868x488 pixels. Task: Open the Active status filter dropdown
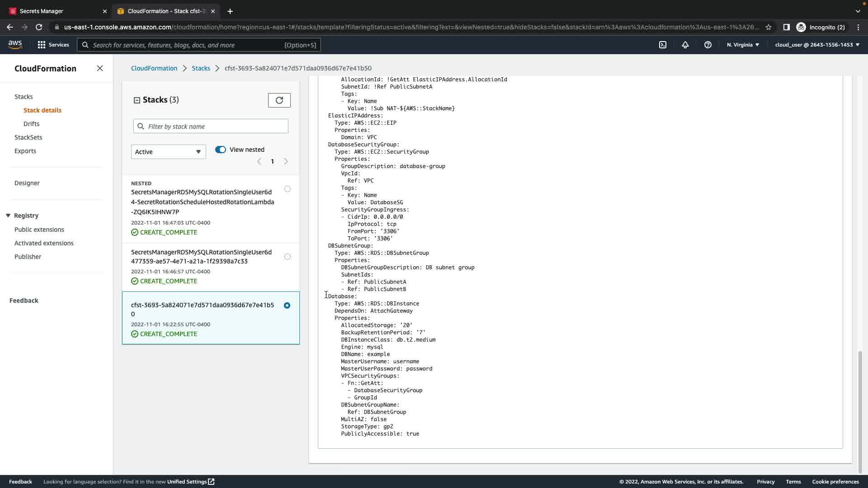click(168, 152)
